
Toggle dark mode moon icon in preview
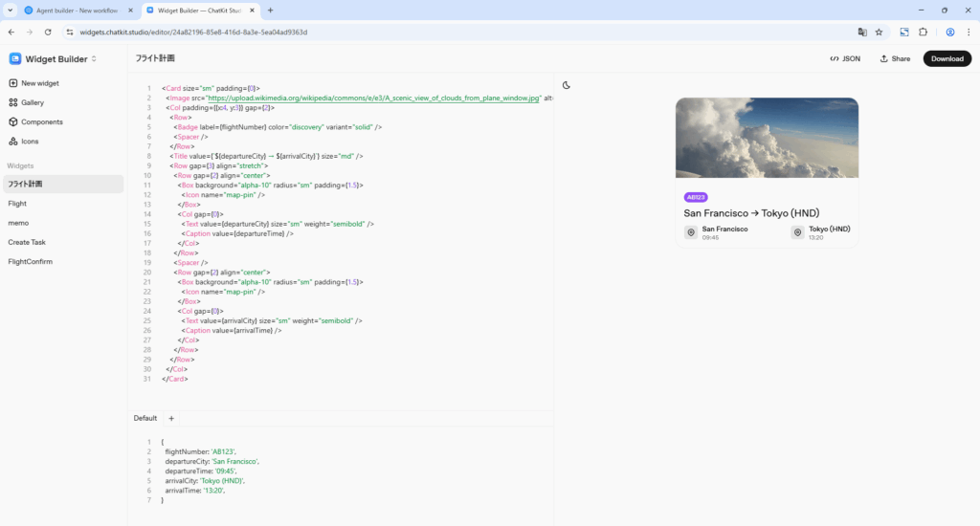567,85
